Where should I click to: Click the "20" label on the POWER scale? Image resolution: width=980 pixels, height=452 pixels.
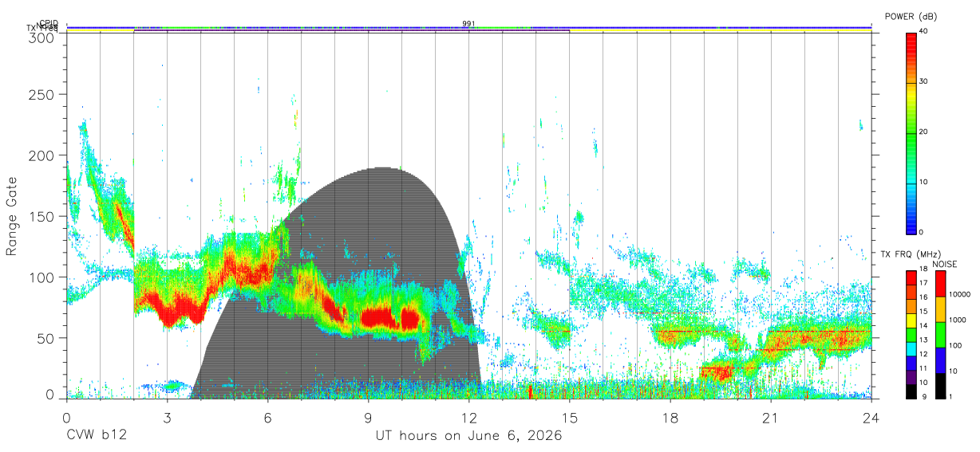point(923,132)
